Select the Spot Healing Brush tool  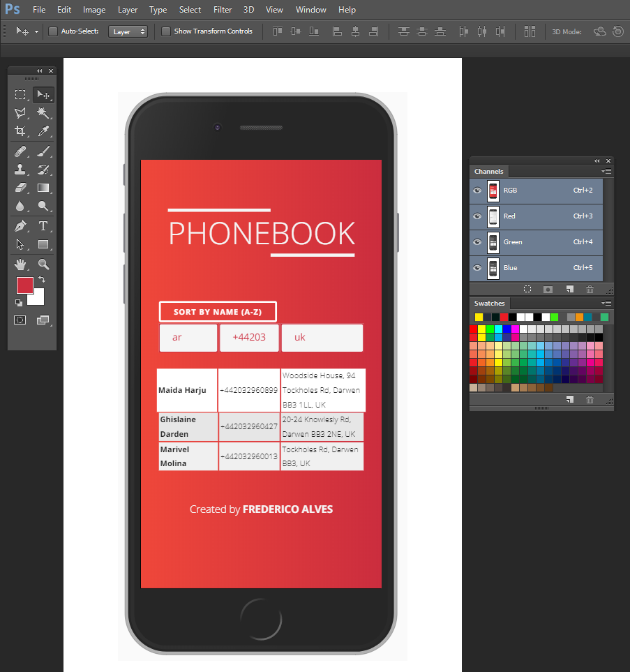(20, 150)
